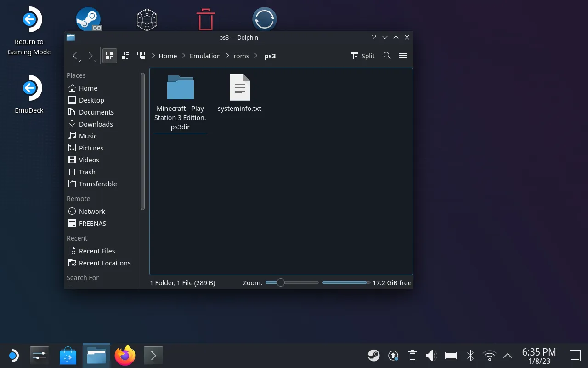The height and width of the screenshot is (368, 588).
Task: Open System Settings from taskbar
Action: [39, 356]
